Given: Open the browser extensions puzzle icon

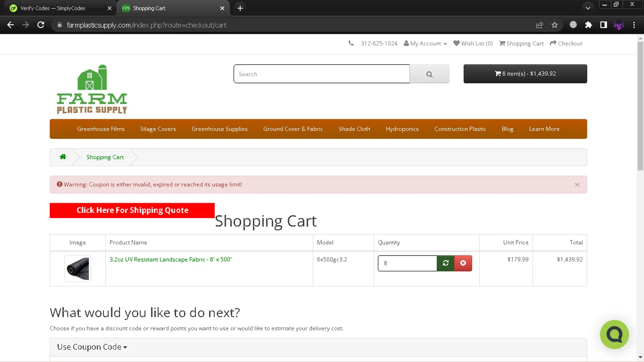Looking at the screenshot, I should pyautogui.click(x=589, y=25).
